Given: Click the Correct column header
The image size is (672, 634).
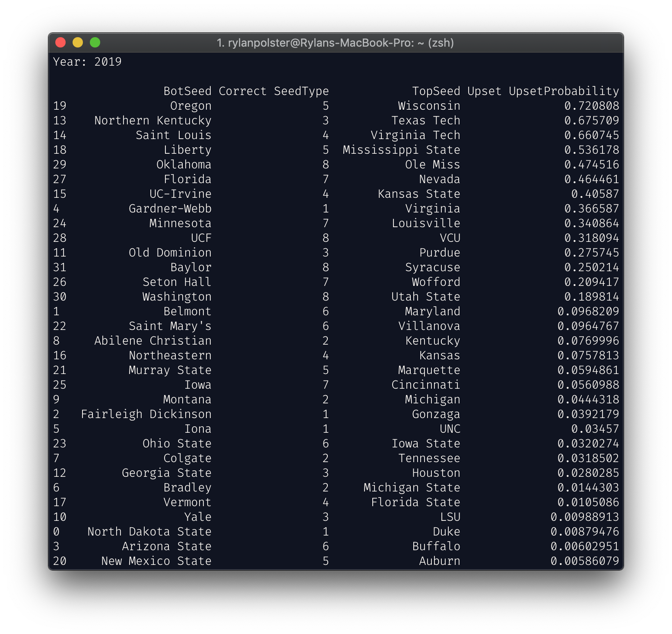Looking at the screenshot, I should pyautogui.click(x=243, y=91).
